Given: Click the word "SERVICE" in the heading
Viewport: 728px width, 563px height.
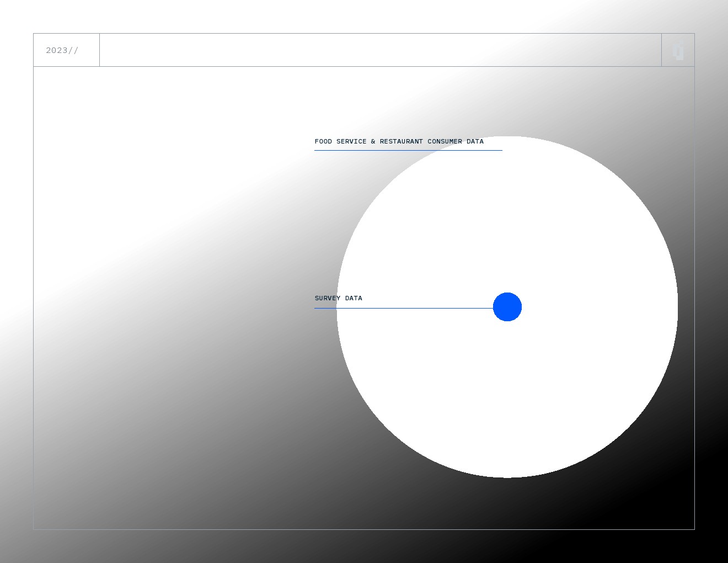Looking at the screenshot, I should pyautogui.click(x=351, y=142).
